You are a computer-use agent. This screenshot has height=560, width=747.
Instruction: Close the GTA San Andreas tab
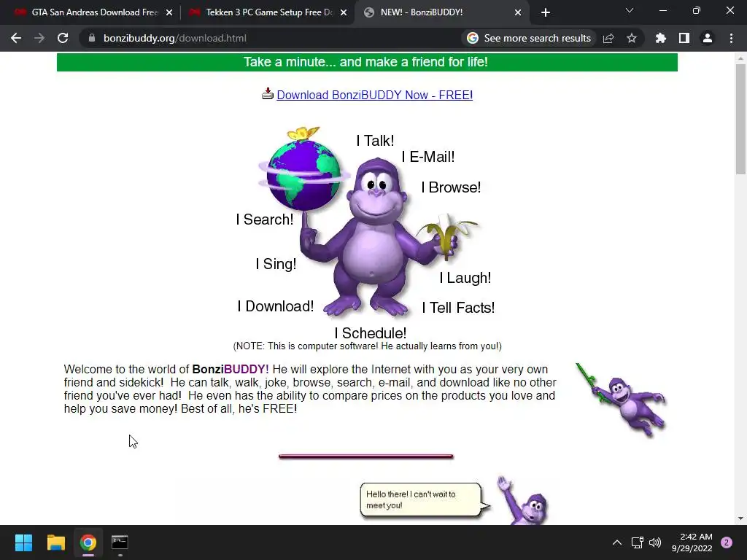(169, 12)
